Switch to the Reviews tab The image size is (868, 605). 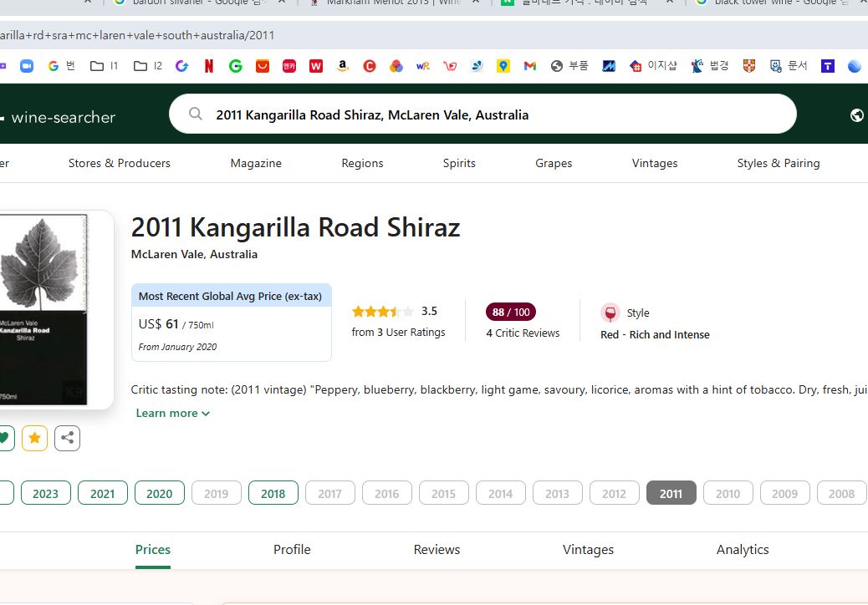(437, 550)
